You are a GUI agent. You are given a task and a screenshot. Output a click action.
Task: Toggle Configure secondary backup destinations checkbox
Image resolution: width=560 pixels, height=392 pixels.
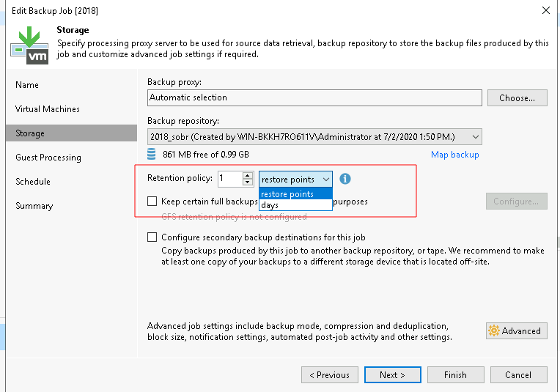coord(152,237)
